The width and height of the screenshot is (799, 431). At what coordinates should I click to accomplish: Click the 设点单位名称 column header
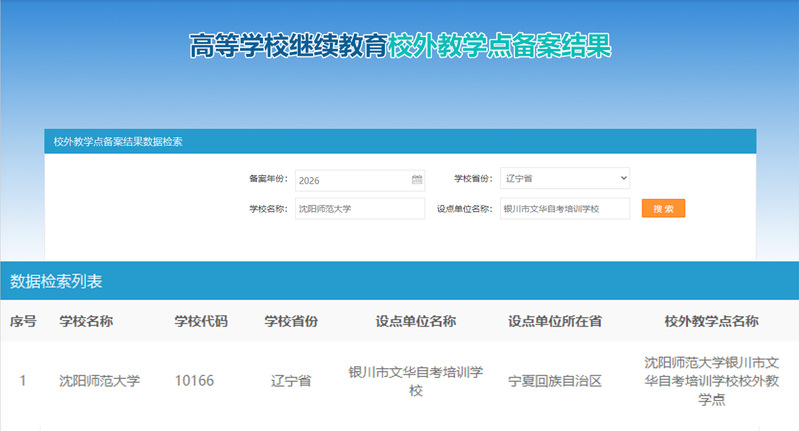[416, 321]
